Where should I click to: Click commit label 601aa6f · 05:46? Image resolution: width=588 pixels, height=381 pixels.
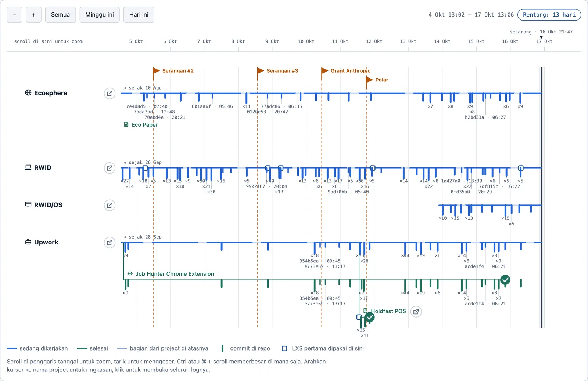tap(212, 106)
